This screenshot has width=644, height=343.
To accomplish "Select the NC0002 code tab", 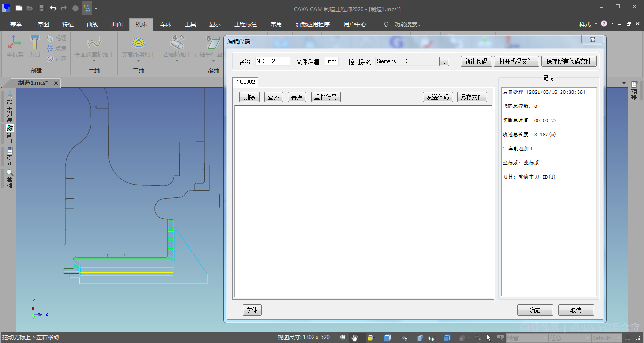I will [x=246, y=82].
